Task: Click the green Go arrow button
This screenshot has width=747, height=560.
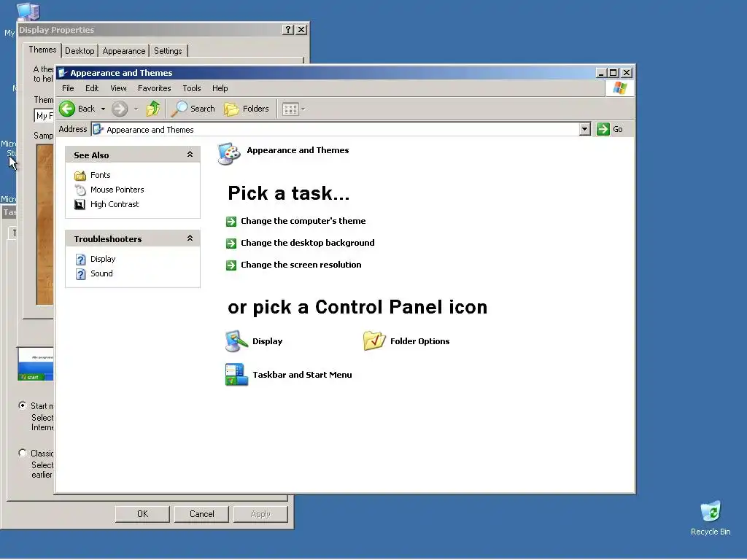Action: pos(603,129)
